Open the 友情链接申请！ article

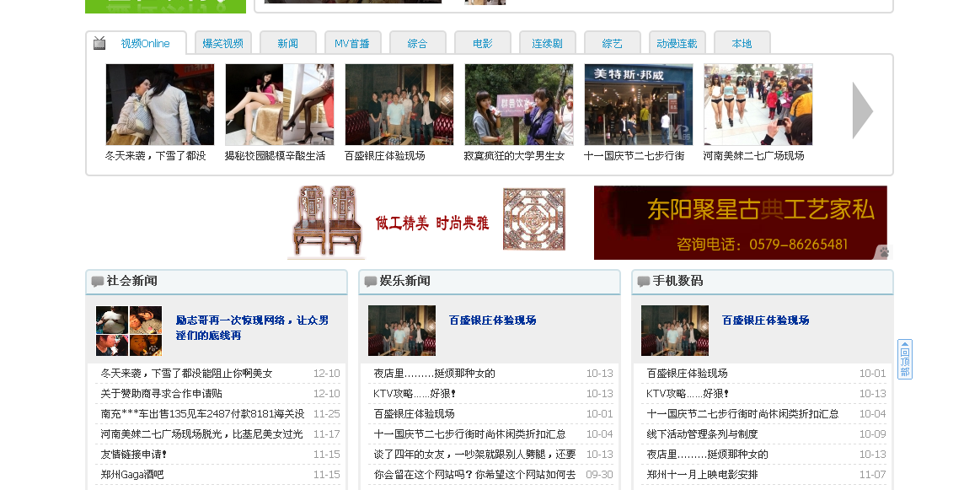(x=135, y=455)
